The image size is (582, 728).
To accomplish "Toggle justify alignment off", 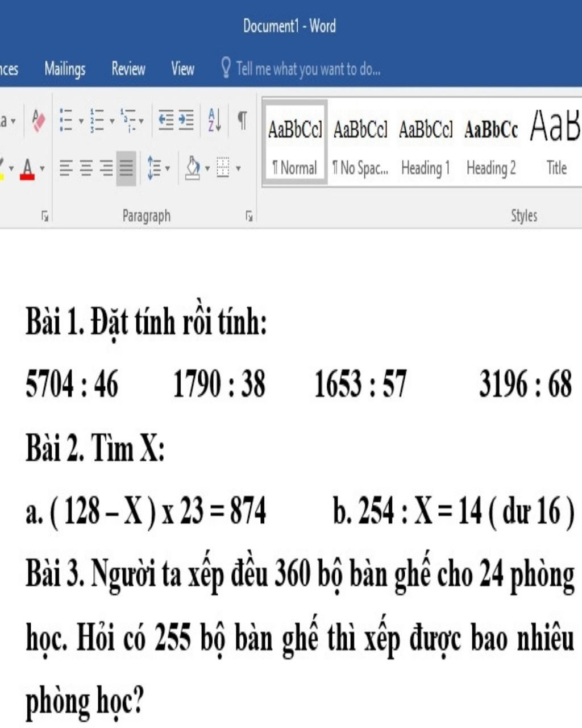I will pyautogui.click(x=126, y=168).
